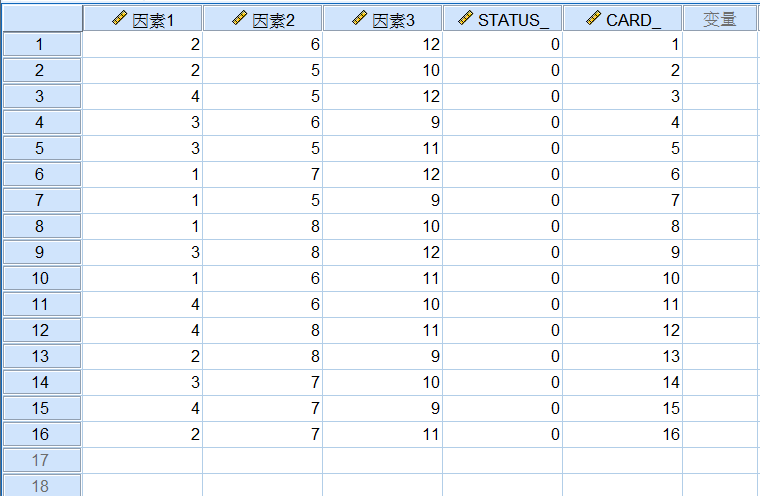Select row header 1
The width and height of the screenshot is (760, 496).
(42, 45)
